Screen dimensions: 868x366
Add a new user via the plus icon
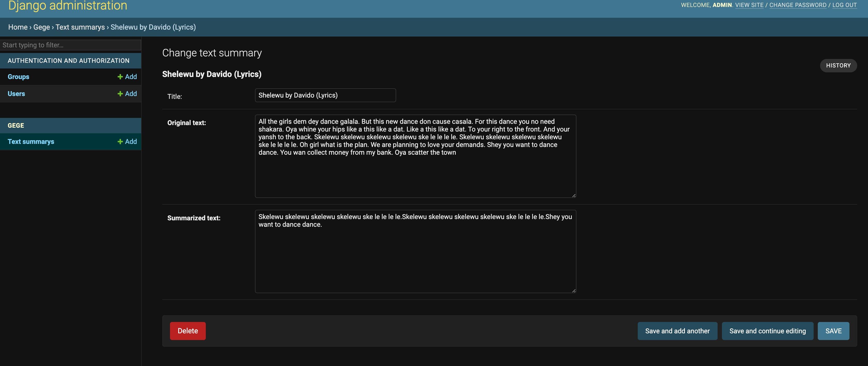127,94
